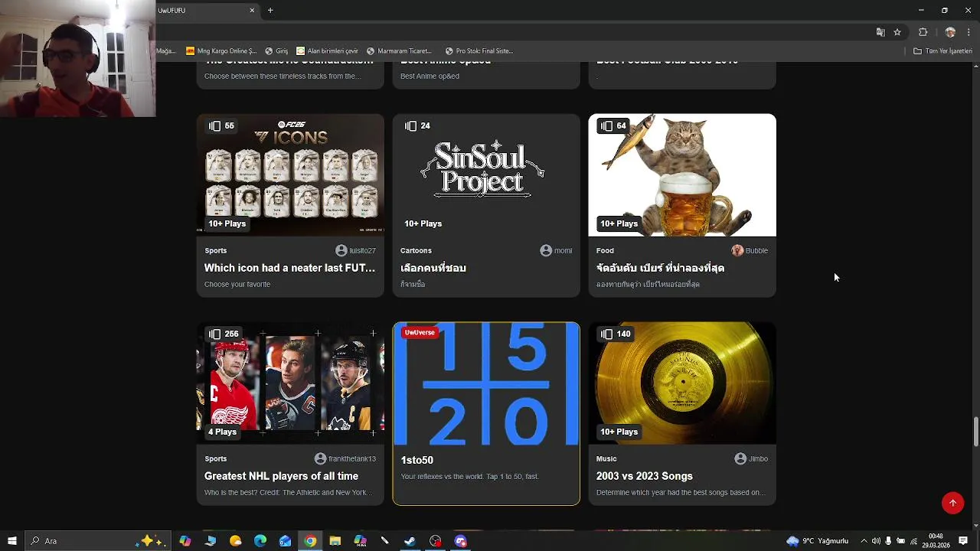Click the UwUverse red badge
The width and height of the screenshot is (980, 551).
420,332
